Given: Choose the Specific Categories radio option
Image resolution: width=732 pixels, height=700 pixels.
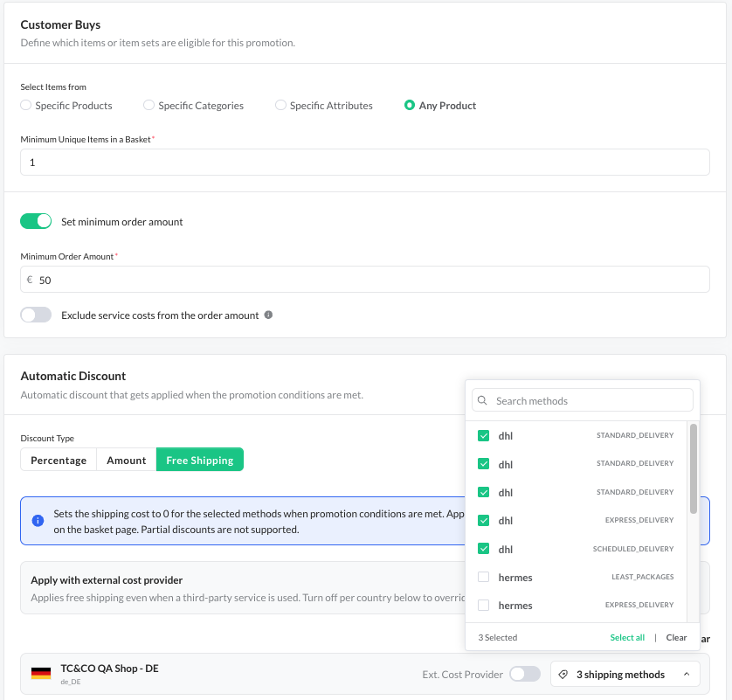Looking at the screenshot, I should tap(148, 105).
